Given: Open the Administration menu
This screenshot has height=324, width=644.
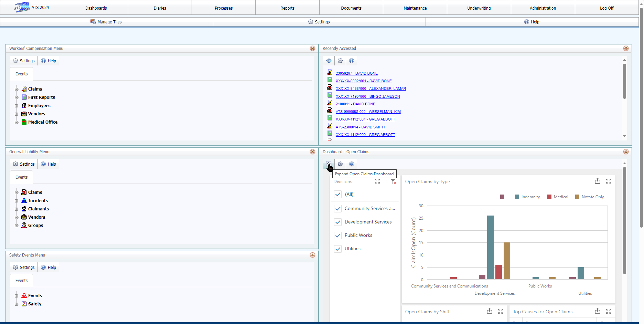Looking at the screenshot, I should point(543,8).
